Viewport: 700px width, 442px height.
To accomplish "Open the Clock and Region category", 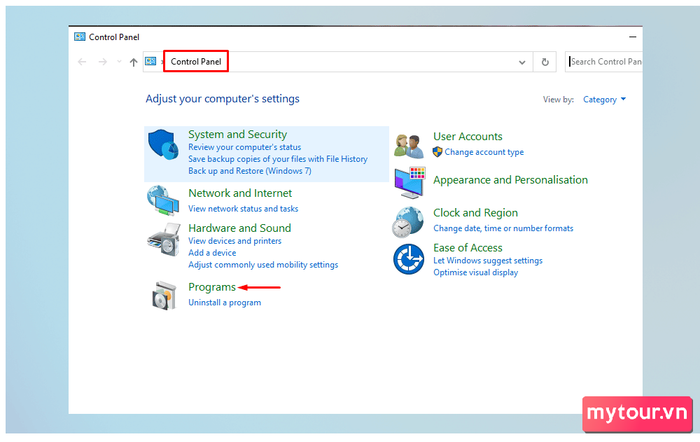I will (475, 213).
